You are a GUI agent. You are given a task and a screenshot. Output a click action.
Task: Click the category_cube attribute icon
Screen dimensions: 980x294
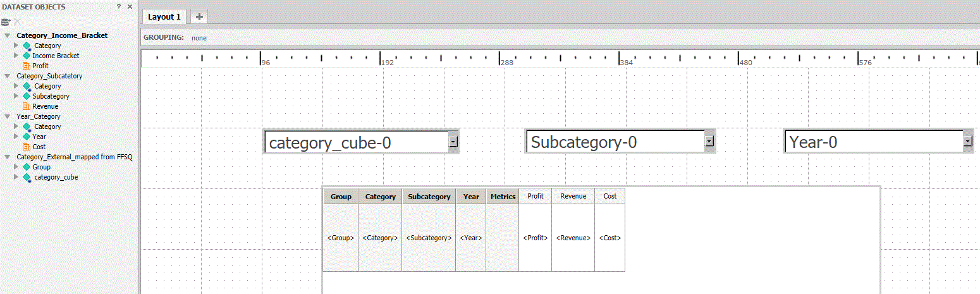pos(27,177)
